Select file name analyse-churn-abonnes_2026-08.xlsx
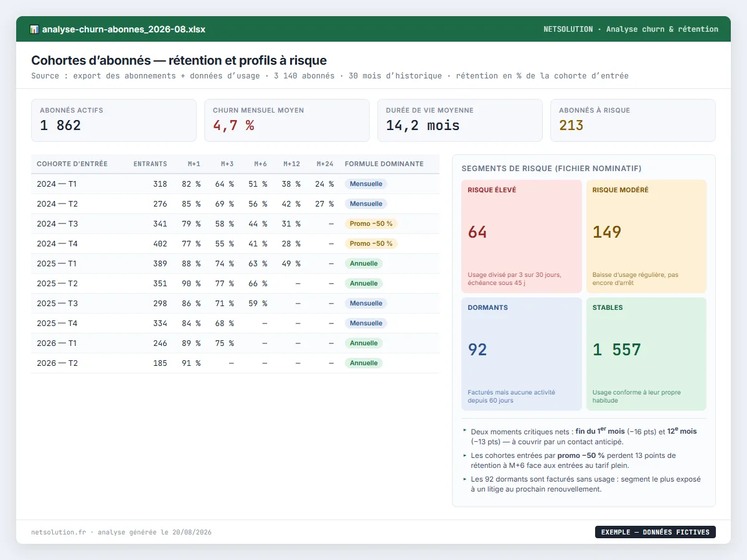The height and width of the screenshot is (560, 747). tap(124, 29)
